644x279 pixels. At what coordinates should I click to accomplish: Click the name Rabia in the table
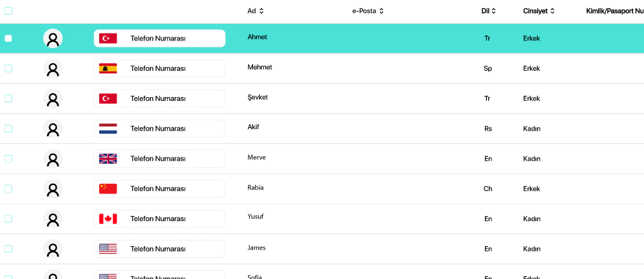[x=255, y=188]
